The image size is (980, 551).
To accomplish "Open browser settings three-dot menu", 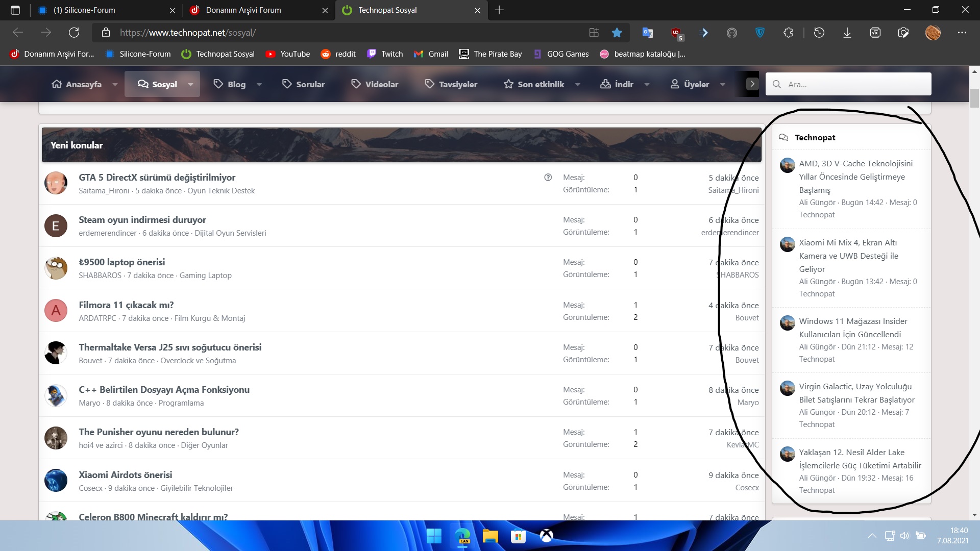I will coord(962,33).
